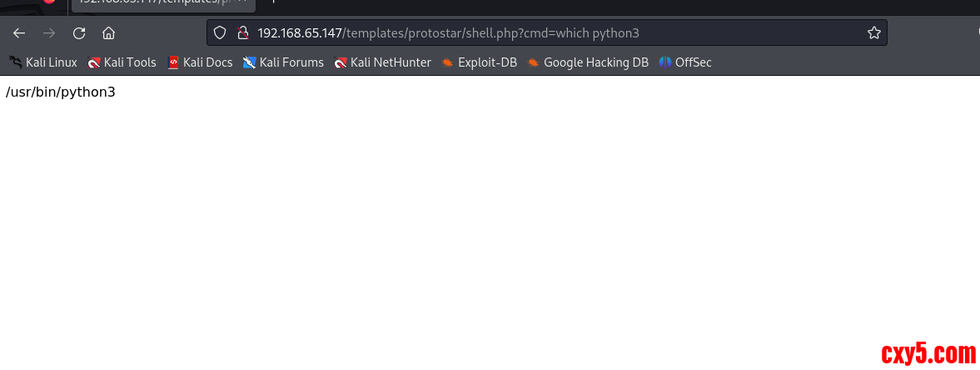Click the 192.168.65.147 host in the URL
Screen dimensions: 980x370
coord(300,33)
